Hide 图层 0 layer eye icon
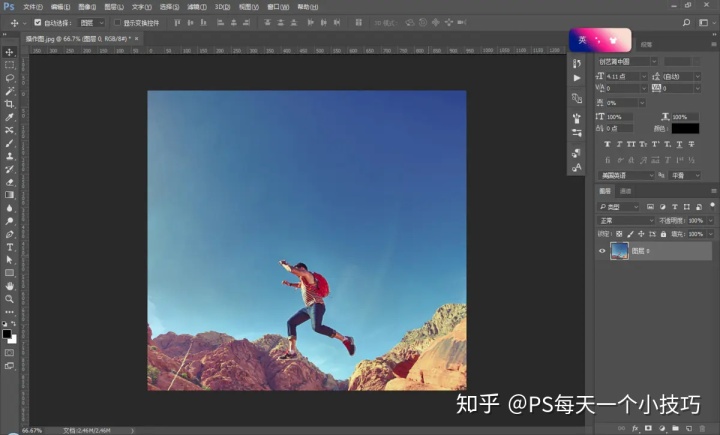The height and width of the screenshot is (435, 720). (x=602, y=251)
